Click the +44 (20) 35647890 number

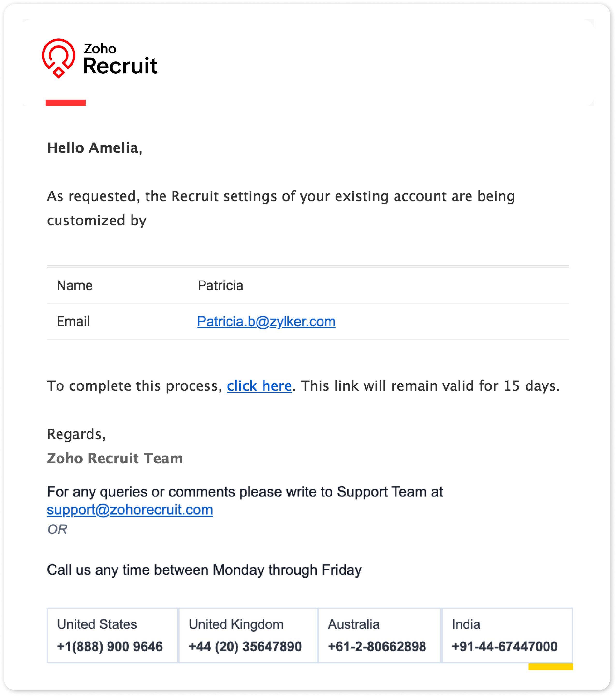245,646
